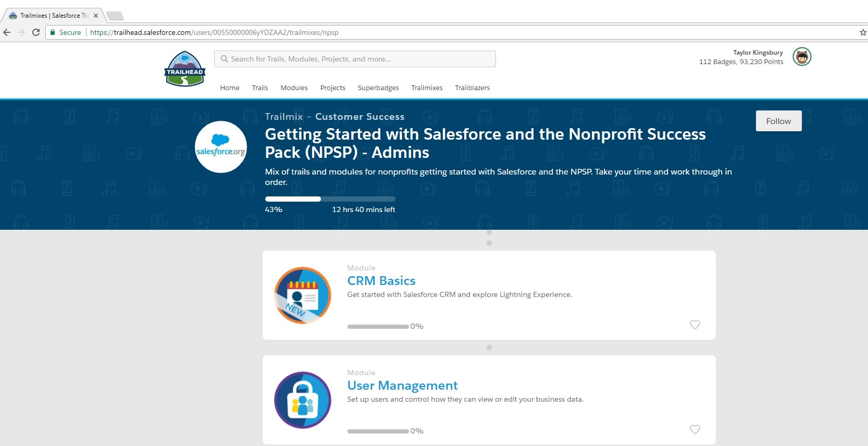Bookmark the page with the star icon
868x446 pixels.
tap(863, 32)
